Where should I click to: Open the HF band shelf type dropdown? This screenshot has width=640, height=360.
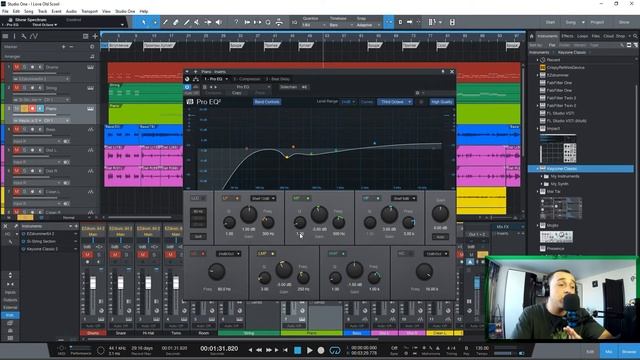[x=403, y=198]
